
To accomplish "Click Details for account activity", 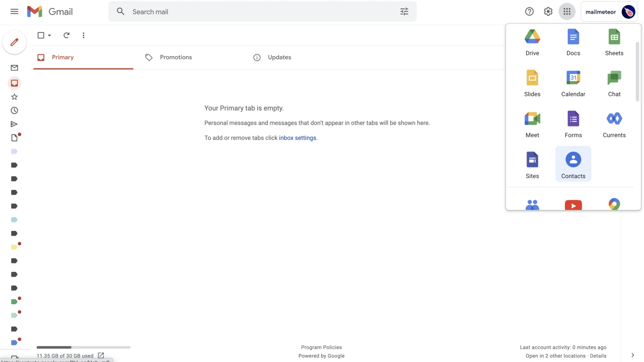I will pyautogui.click(x=598, y=356).
